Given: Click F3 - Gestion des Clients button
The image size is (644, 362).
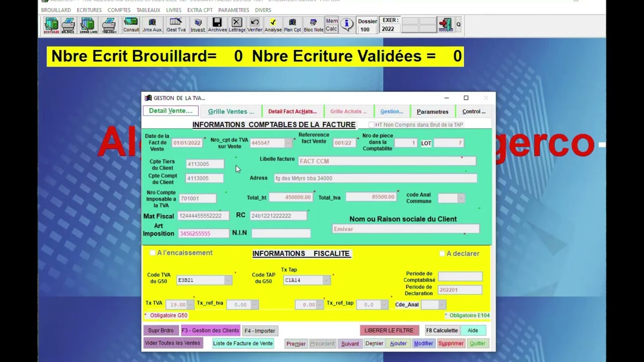Looking at the screenshot, I should [x=210, y=330].
